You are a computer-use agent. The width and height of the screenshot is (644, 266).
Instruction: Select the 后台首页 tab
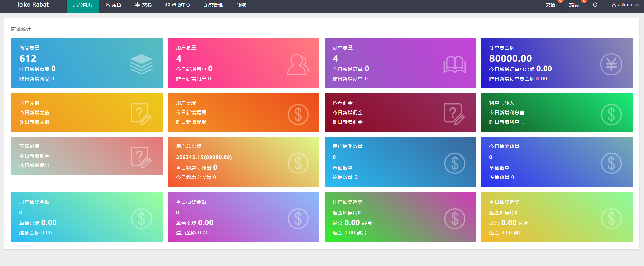coord(82,5)
